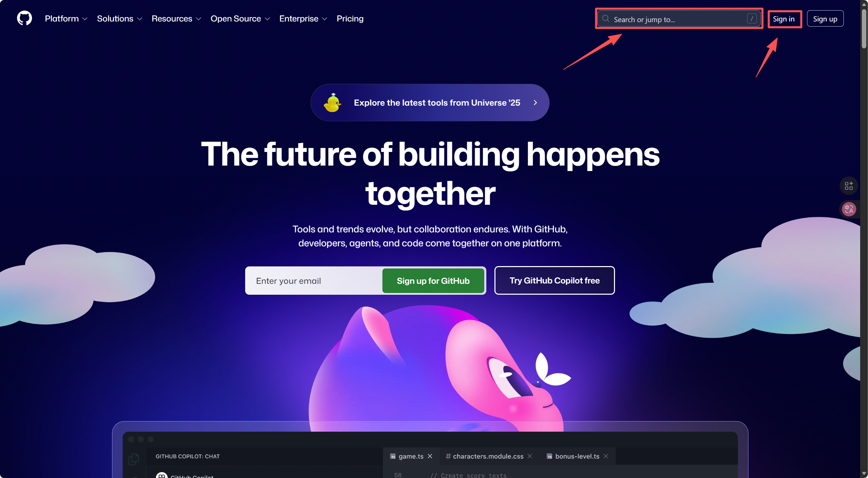Click Try GitHub Copilot free
Screen dimensions: 868x478
click(554, 280)
